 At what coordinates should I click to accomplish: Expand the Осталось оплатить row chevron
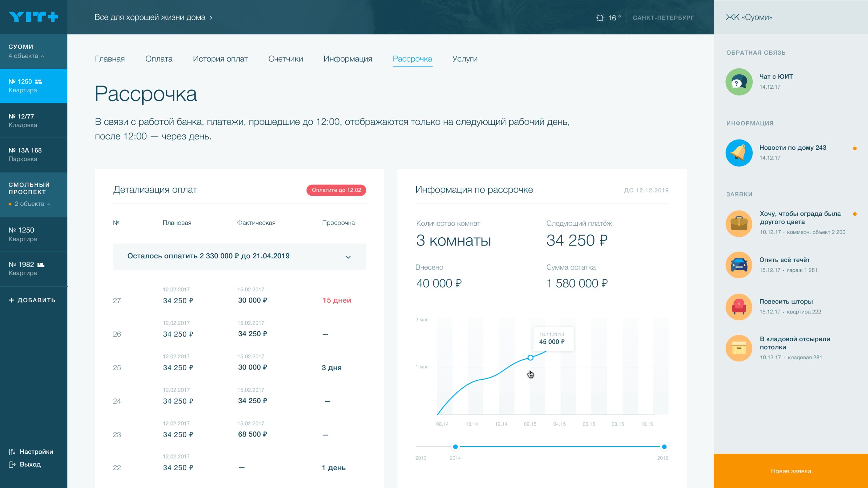click(x=348, y=257)
